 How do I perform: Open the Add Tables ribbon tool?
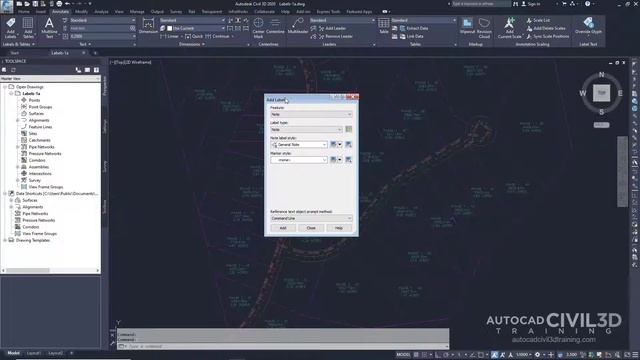28,28
